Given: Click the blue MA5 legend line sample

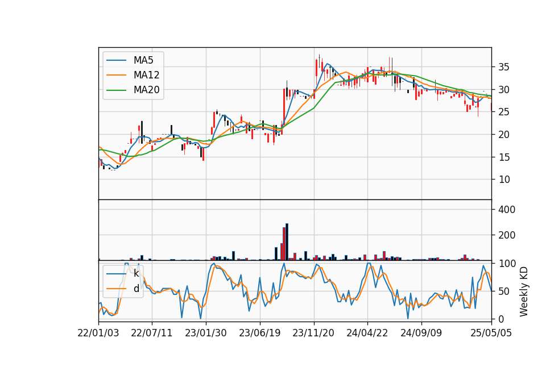Looking at the screenshot, I should pos(116,60).
